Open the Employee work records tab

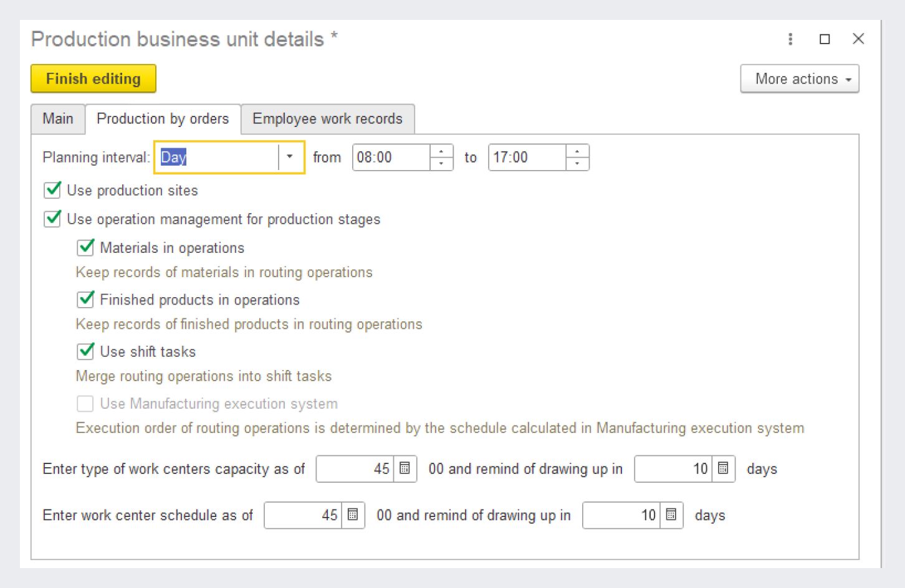click(x=327, y=119)
